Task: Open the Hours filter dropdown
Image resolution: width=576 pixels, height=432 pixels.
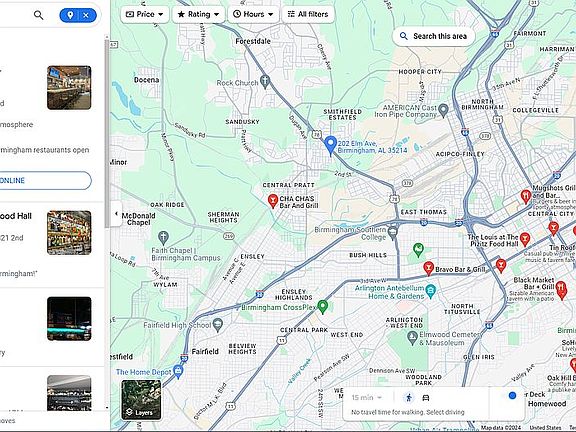Action: 253,14
